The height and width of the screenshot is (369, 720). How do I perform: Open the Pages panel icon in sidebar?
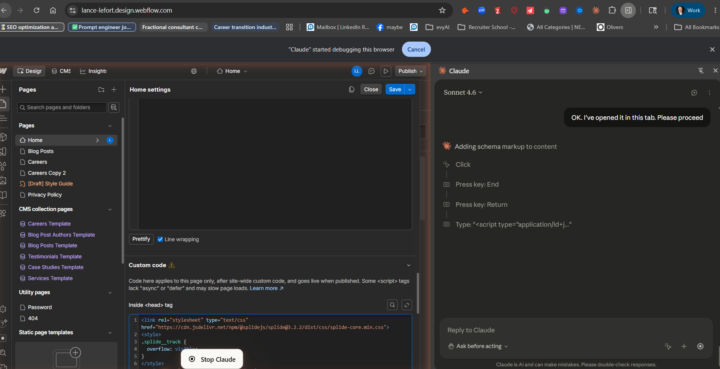(3, 104)
